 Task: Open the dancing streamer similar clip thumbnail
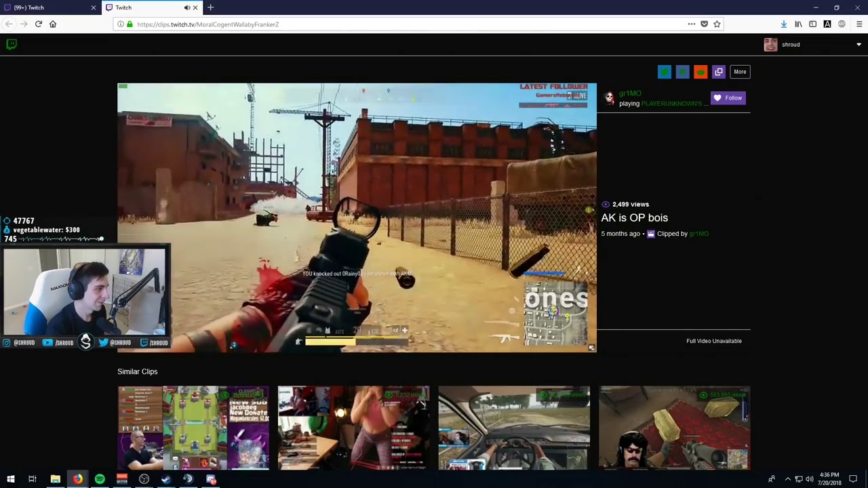point(353,428)
